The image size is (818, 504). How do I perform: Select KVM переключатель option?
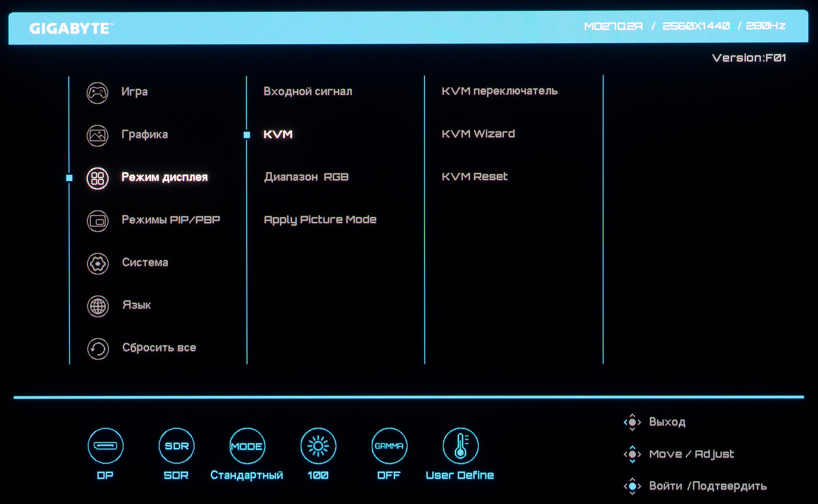click(499, 91)
